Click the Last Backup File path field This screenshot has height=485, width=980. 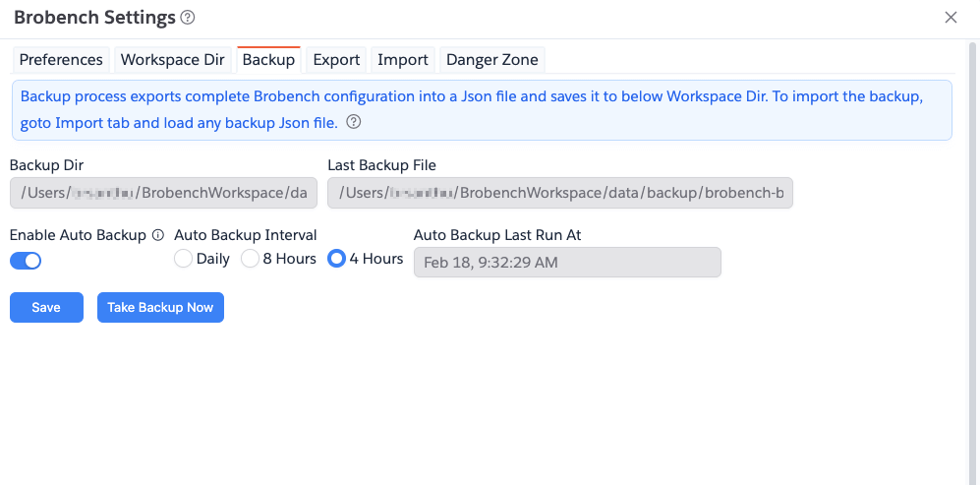click(x=560, y=193)
